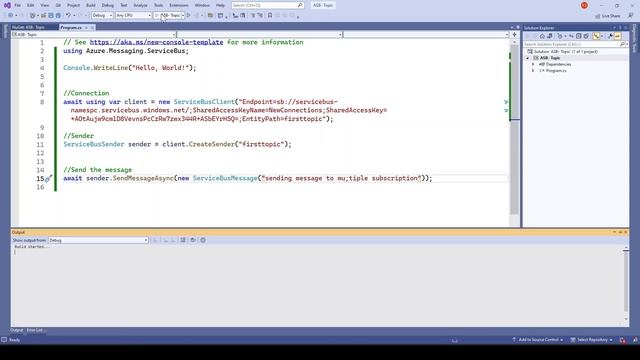The height and width of the screenshot is (360, 640).
Task: Collapse the ASB-Topic project node
Action: [527, 58]
